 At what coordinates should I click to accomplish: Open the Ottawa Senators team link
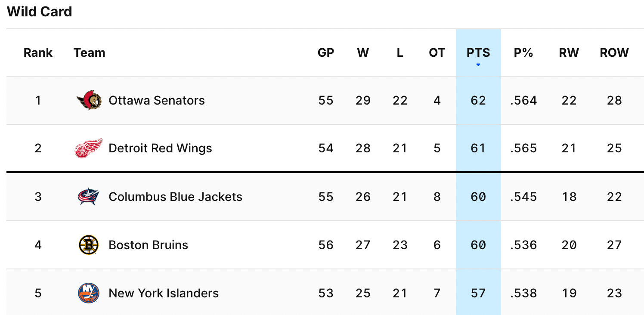(x=157, y=100)
